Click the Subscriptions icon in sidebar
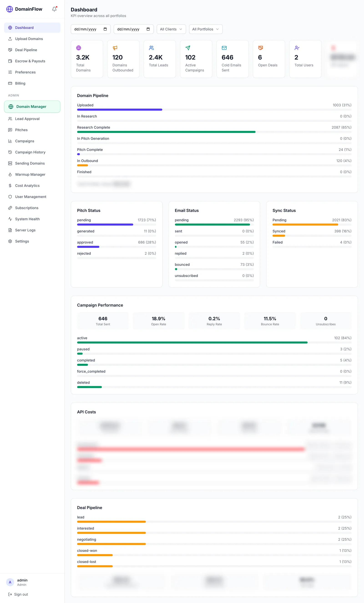364x603 pixels. click(x=10, y=208)
